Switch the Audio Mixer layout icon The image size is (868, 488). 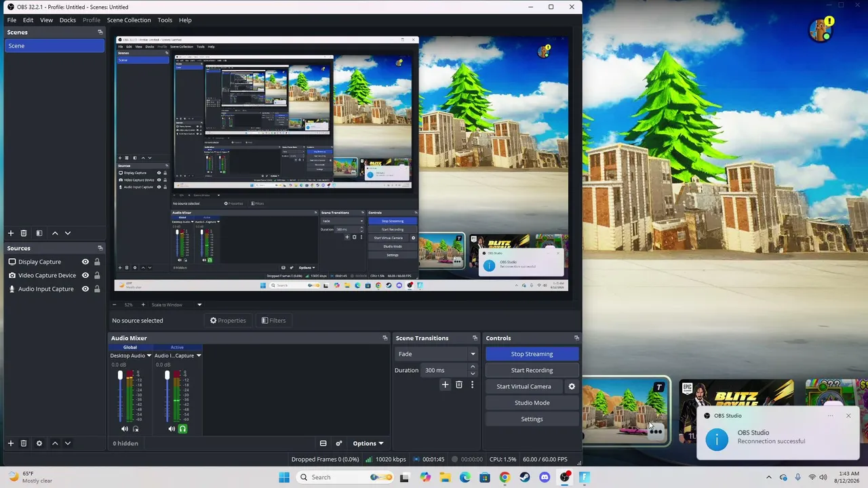(x=323, y=443)
